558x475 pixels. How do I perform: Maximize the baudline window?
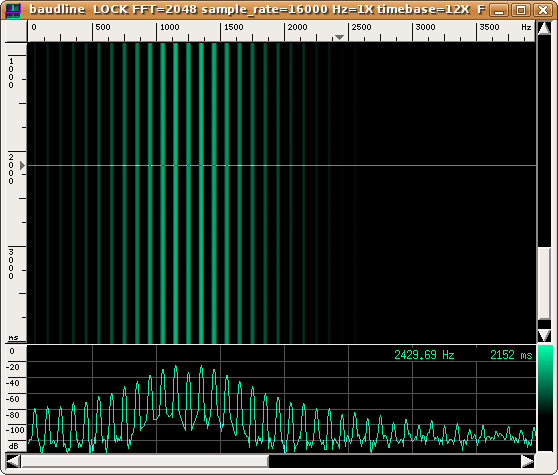pos(521,10)
